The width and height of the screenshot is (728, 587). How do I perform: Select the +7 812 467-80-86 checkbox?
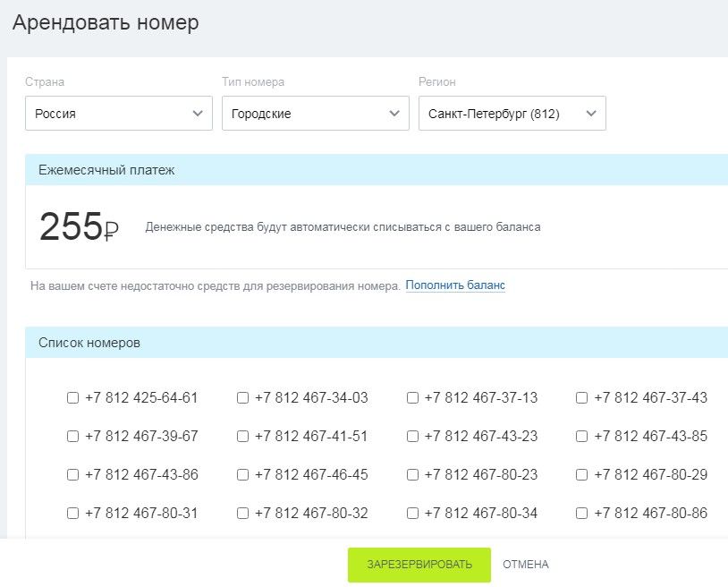(x=581, y=513)
